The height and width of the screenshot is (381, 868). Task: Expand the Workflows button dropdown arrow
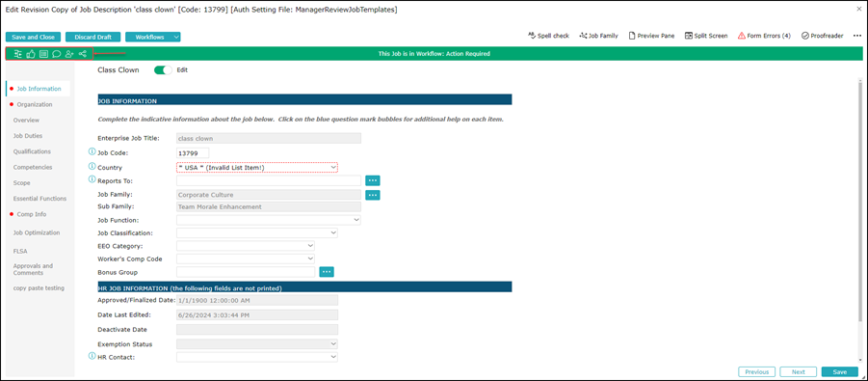click(176, 38)
